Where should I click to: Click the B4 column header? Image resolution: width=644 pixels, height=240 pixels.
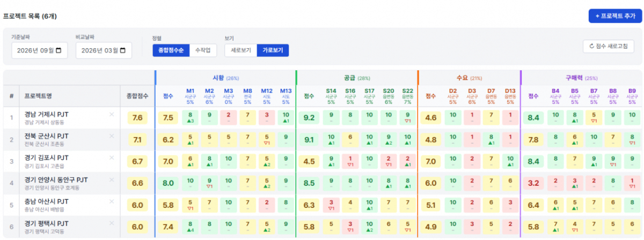[x=555, y=96]
